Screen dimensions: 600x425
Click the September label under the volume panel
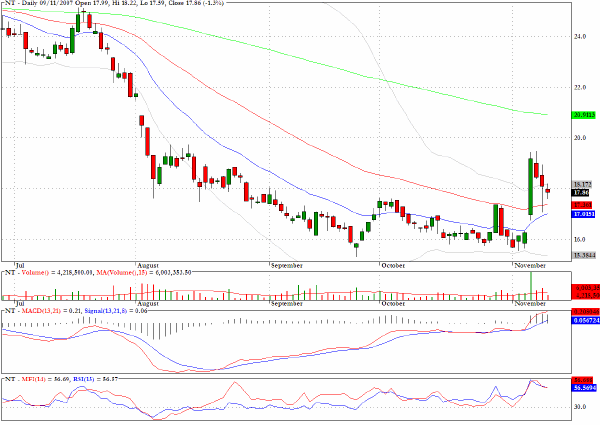click(287, 303)
